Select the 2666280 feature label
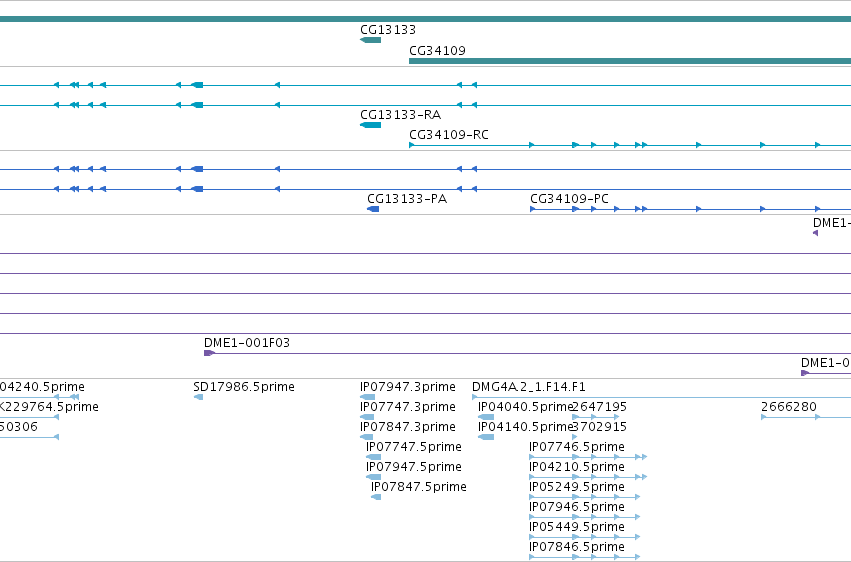The image size is (851, 562). (789, 407)
